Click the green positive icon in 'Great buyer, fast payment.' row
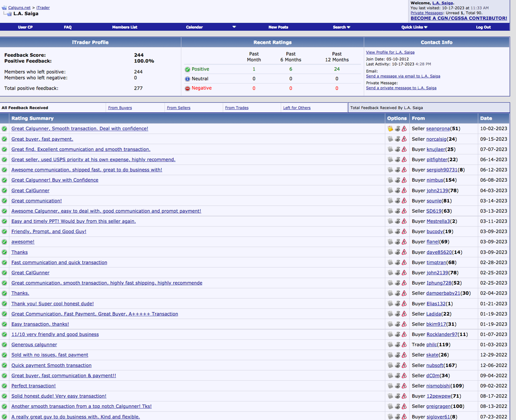516x420 pixels. tap(4, 139)
